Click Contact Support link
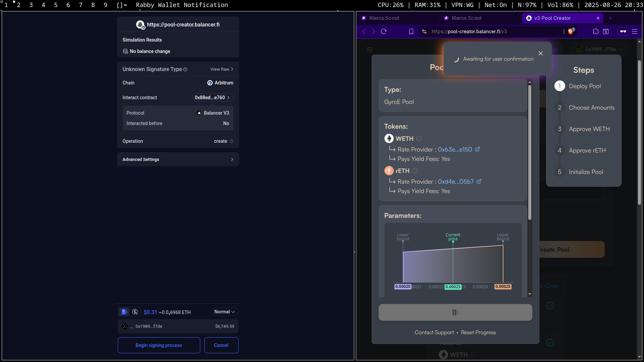This screenshot has height=362, width=644. click(x=434, y=333)
